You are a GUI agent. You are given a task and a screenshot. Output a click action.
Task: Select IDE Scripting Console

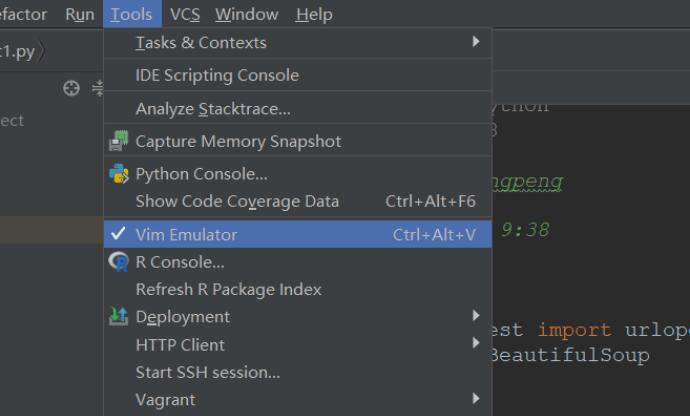tap(217, 75)
